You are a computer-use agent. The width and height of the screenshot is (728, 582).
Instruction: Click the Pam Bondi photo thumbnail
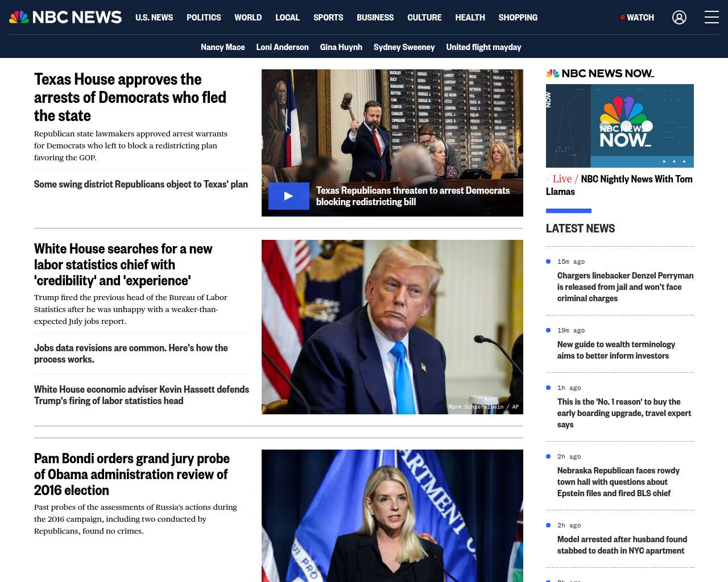[392, 516]
